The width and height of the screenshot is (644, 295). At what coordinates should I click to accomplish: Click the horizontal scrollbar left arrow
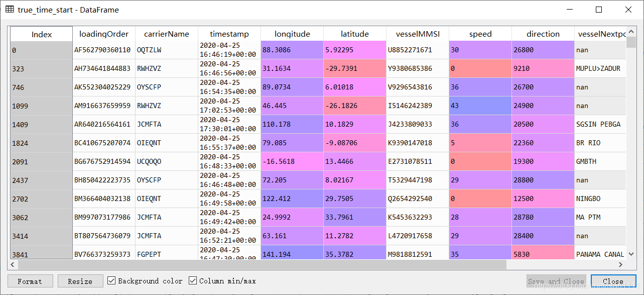click(14, 264)
